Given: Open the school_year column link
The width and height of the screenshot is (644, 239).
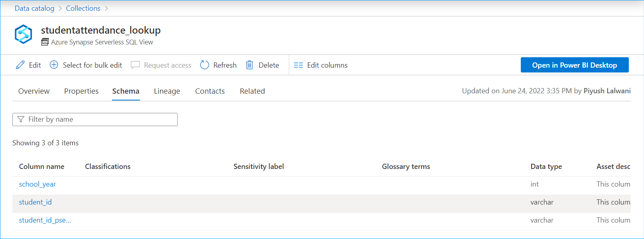Looking at the screenshot, I should (x=38, y=184).
